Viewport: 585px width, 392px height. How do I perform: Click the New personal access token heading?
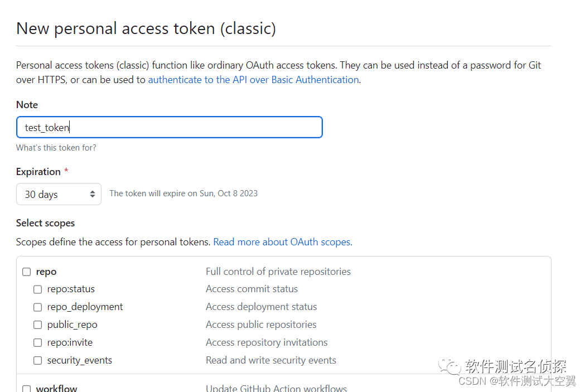pyautogui.click(x=146, y=28)
